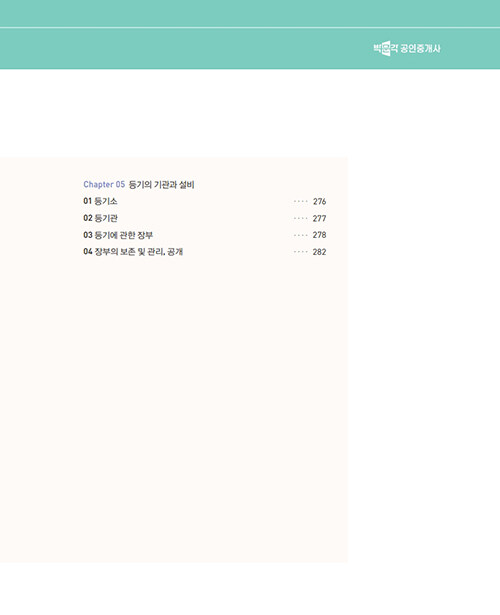Open entry 03 등기에 관한 장부
This screenshot has height=615, width=500.
(118, 235)
